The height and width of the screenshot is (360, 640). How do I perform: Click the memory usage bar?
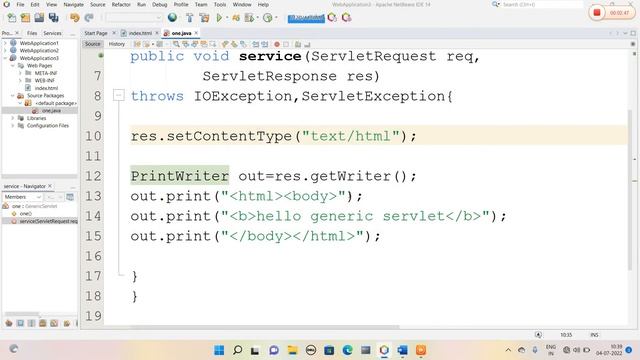[x=306, y=18]
